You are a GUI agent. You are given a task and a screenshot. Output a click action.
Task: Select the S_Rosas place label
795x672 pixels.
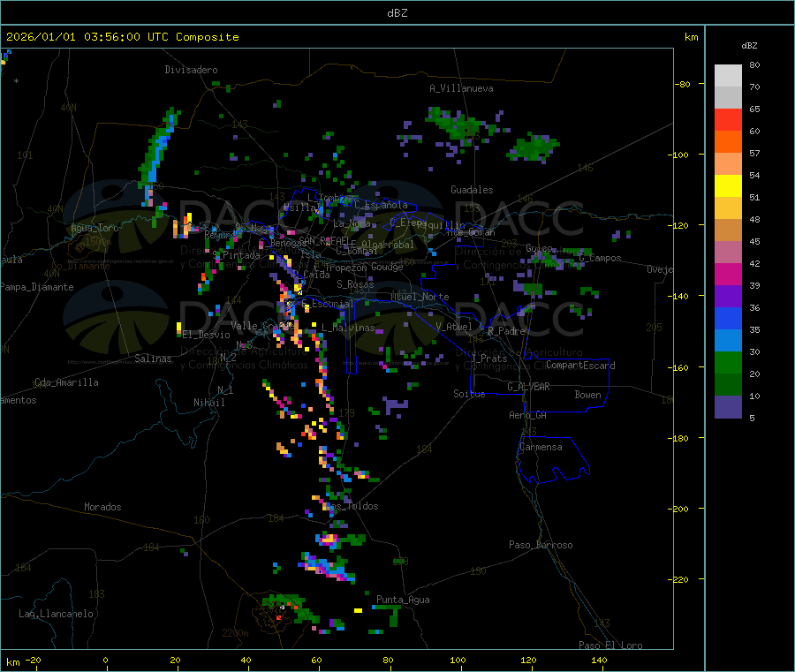tap(355, 285)
